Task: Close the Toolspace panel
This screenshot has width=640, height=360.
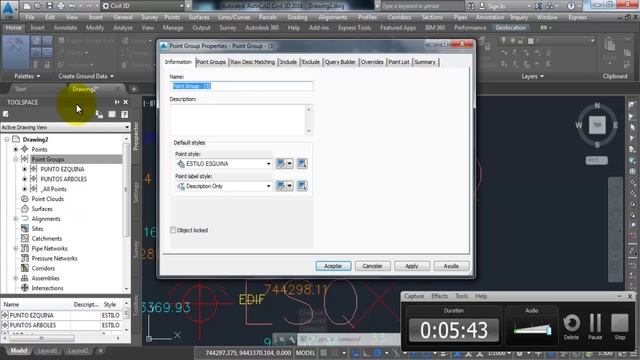Action: click(126, 102)
